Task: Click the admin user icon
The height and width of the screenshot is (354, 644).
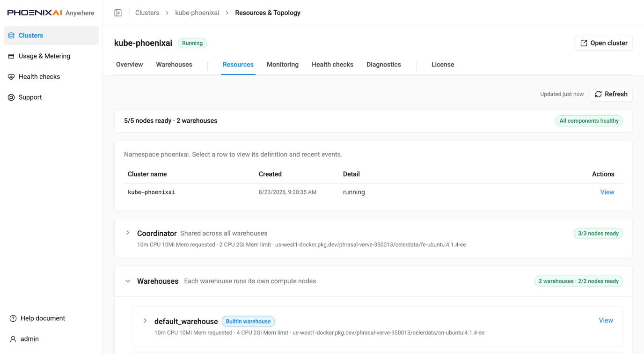Action: click(13, 339)
